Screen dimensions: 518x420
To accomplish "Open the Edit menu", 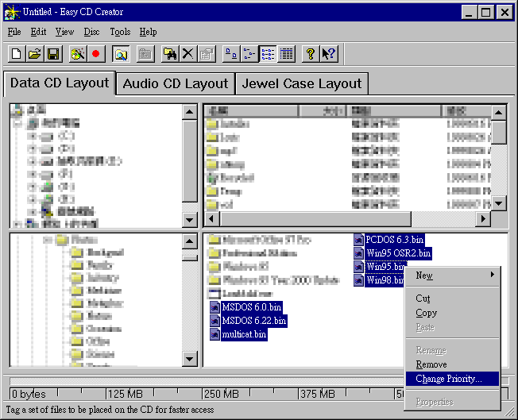I will pos(38,32).
